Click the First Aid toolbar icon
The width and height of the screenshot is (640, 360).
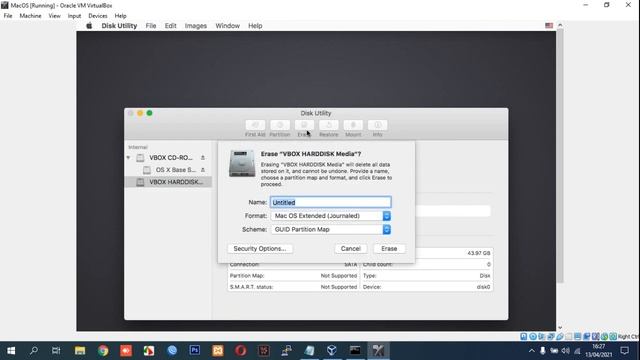coord(255,125)
